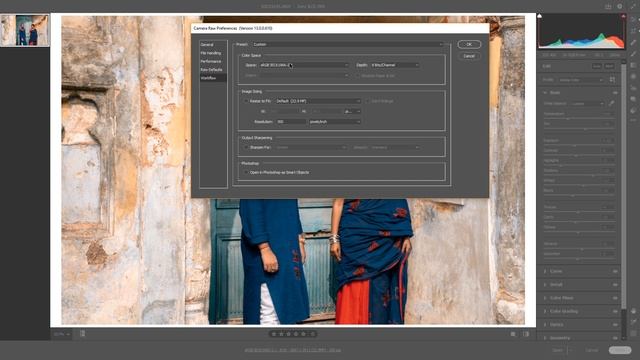This screenshot has height=360, width=640.
Task: Toggle visibility of Color Mixer edits
Action: tap(615, 298)
